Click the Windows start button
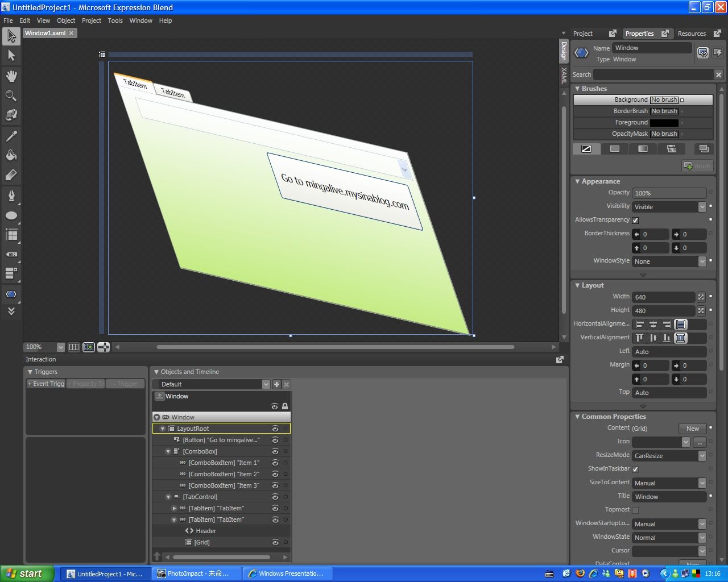The width and height of the screenshot is (728, 582). coord(27,573)
